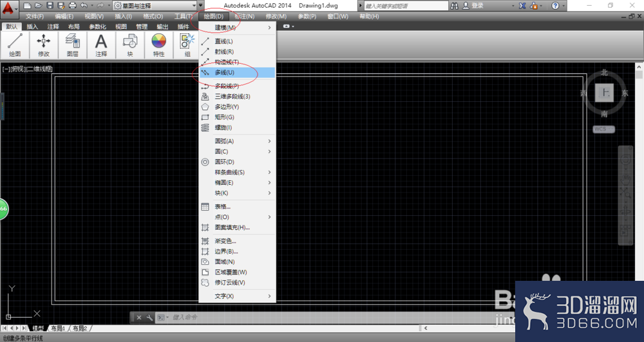Click the Open file folder icon
Image resolution: width=644 pixels, height=342 pixels.
pyautogui.click(x=38, y=6)
